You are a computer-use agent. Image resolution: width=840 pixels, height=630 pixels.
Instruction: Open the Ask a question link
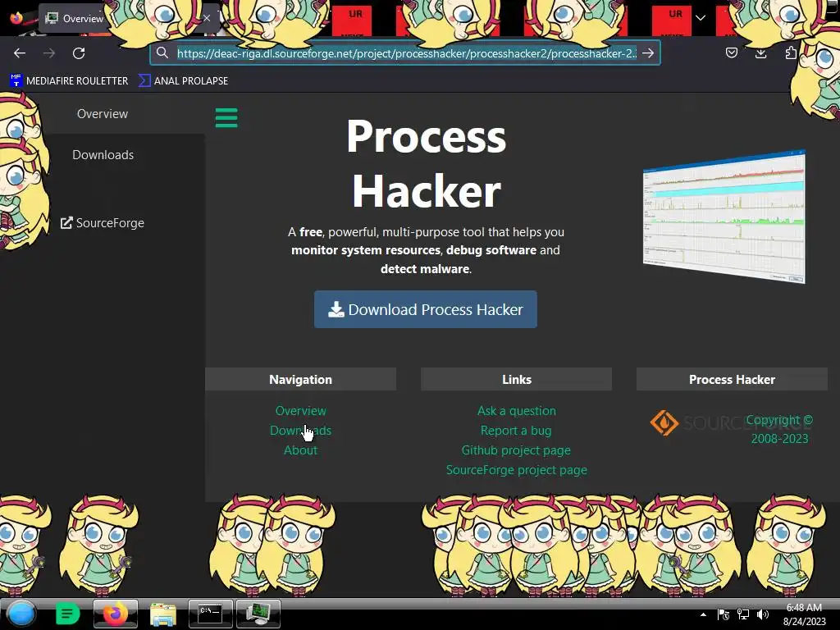517,411
